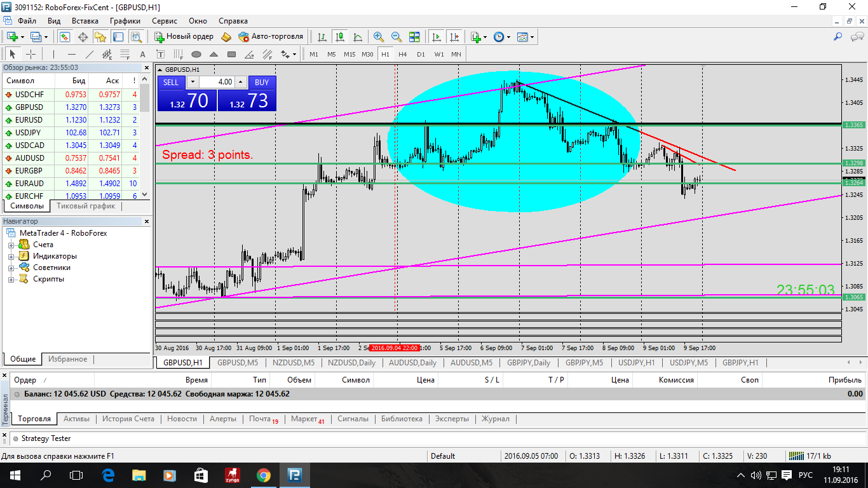The image size is (868, 488).
Task: Toggle chart auto scroll
Action: (436, 37)
